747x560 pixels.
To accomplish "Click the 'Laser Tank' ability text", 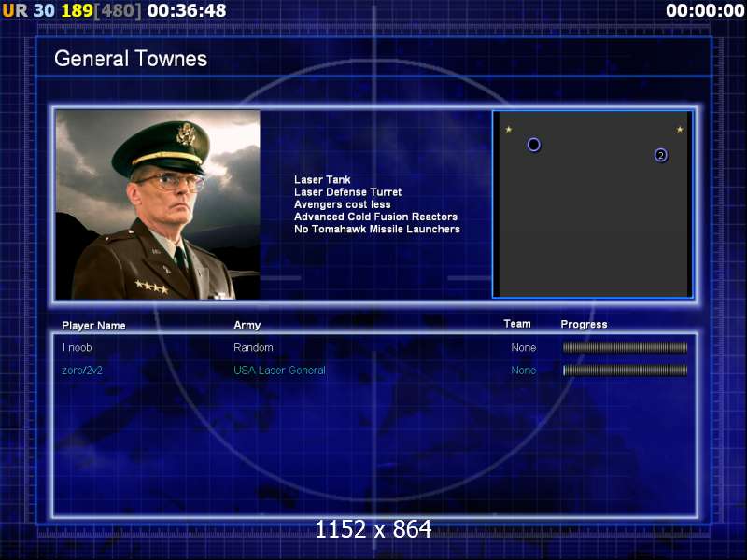I will click(x=322, y=179).
